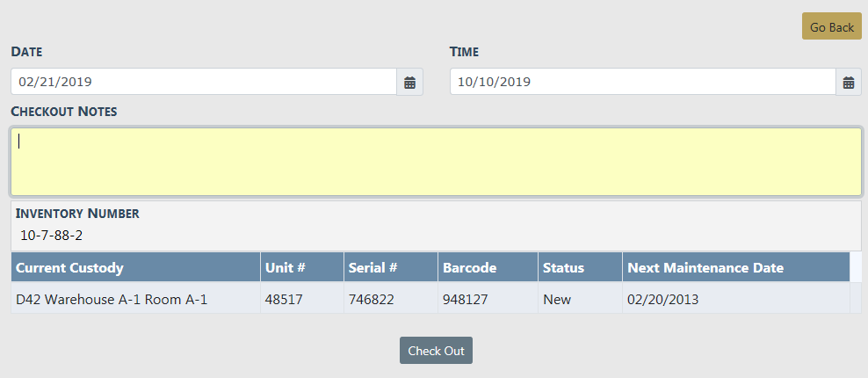This screenshot has height=378, width=868.
Task: Open the Date field calendar picker icon
Action: click(x=409, y=82)
